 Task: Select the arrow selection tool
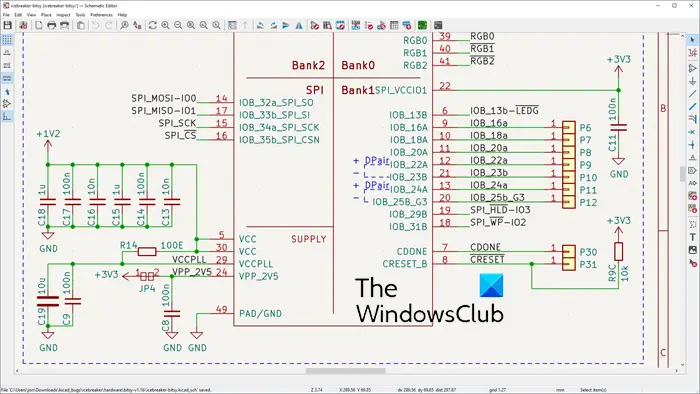click(x=692, y=40)
